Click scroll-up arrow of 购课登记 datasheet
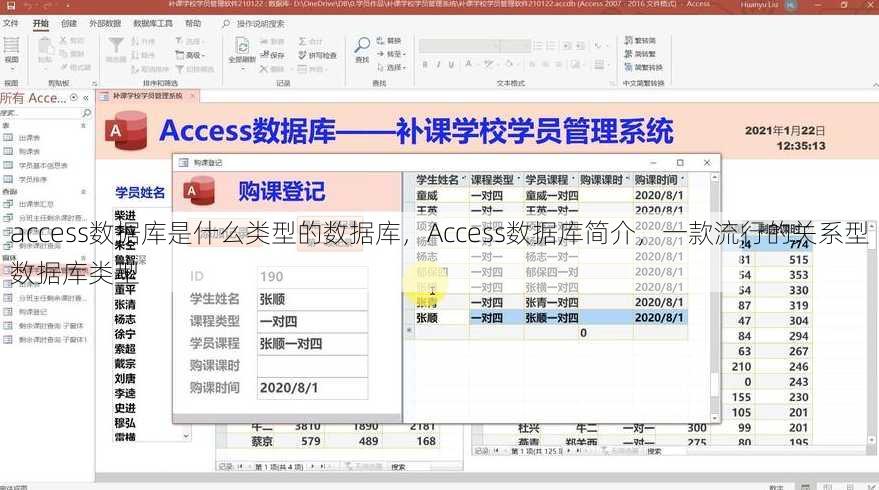This screenshot has height=490, width=879. click(x=715, y=177)
